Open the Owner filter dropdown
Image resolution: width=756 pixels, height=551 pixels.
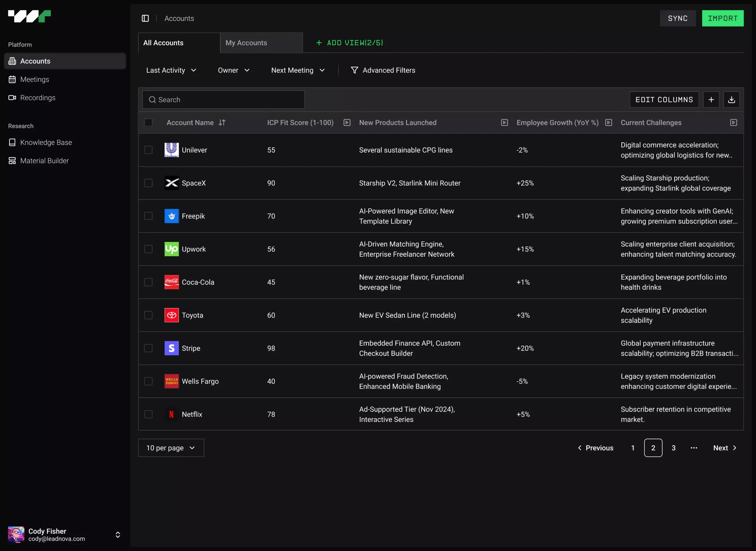[x=233, y=70]
